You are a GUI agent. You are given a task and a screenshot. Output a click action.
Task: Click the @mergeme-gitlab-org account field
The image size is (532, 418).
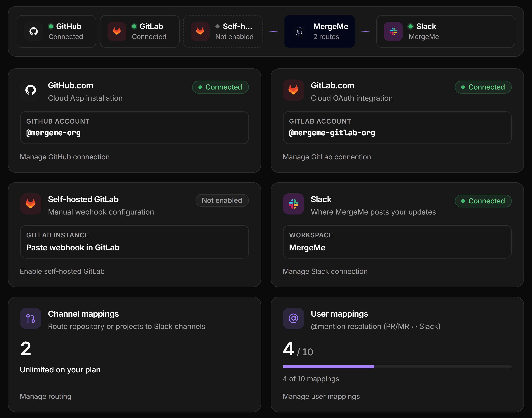[397, 128]
